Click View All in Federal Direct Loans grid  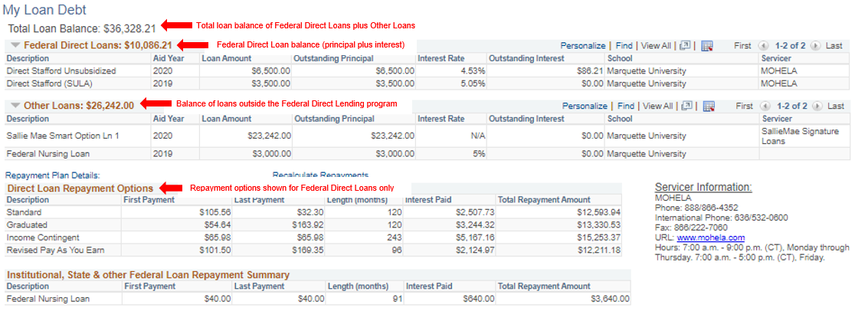[x=656, y=46]
